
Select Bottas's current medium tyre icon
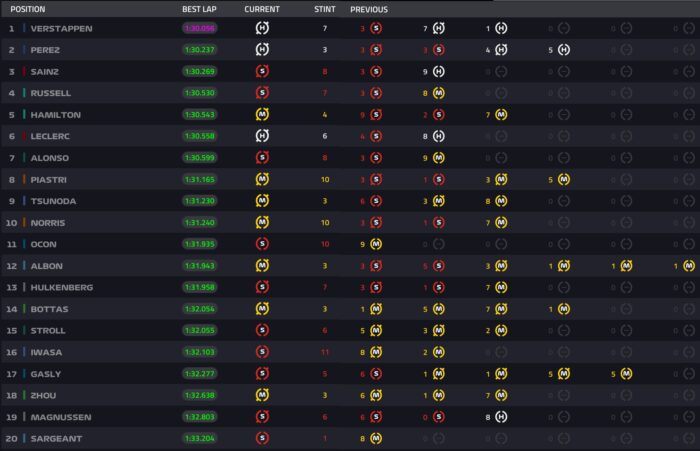(x=262, y=309)
